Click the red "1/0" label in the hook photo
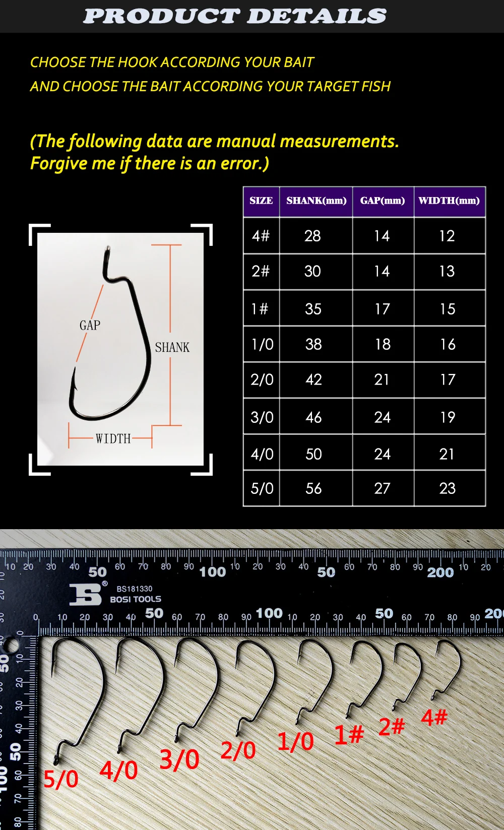The height and width of the screenshot is (830, 504). click(296, 741)
